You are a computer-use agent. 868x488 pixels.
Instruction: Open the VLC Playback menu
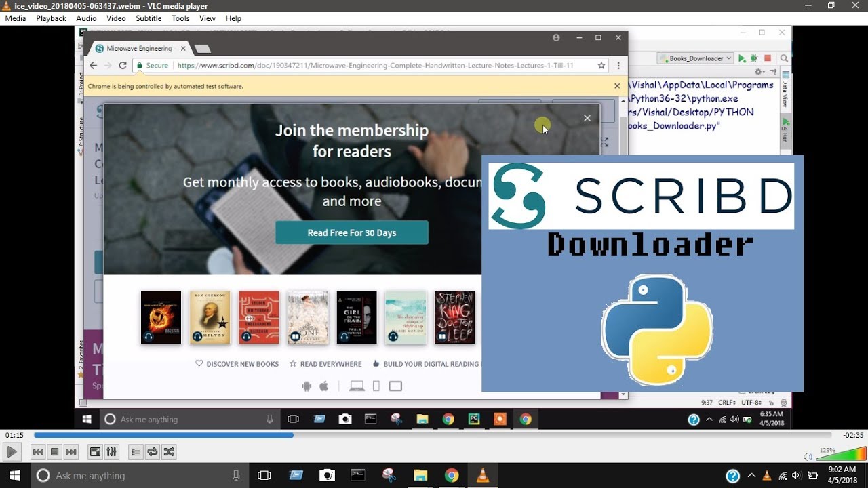52,18
